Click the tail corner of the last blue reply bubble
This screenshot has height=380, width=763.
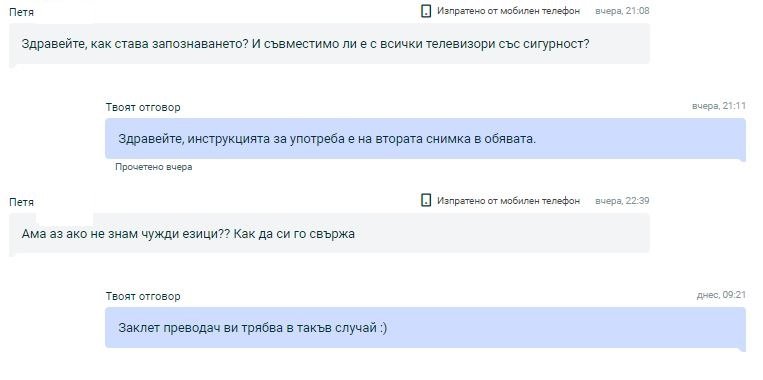pyautogui.click(x=743, y=349)
